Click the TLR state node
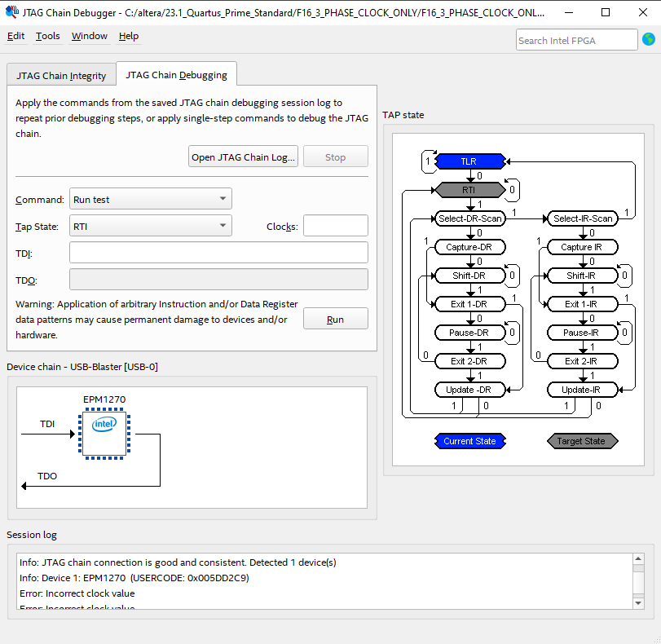 [469, 161]
